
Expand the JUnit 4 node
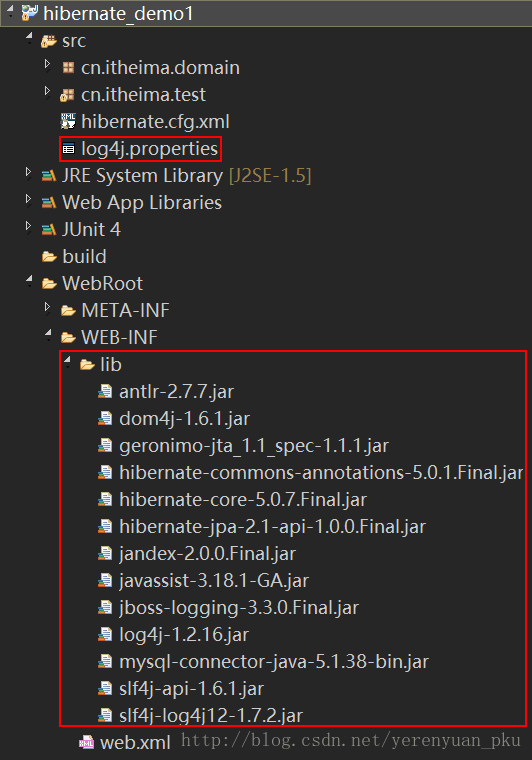(x=28, y=226)
